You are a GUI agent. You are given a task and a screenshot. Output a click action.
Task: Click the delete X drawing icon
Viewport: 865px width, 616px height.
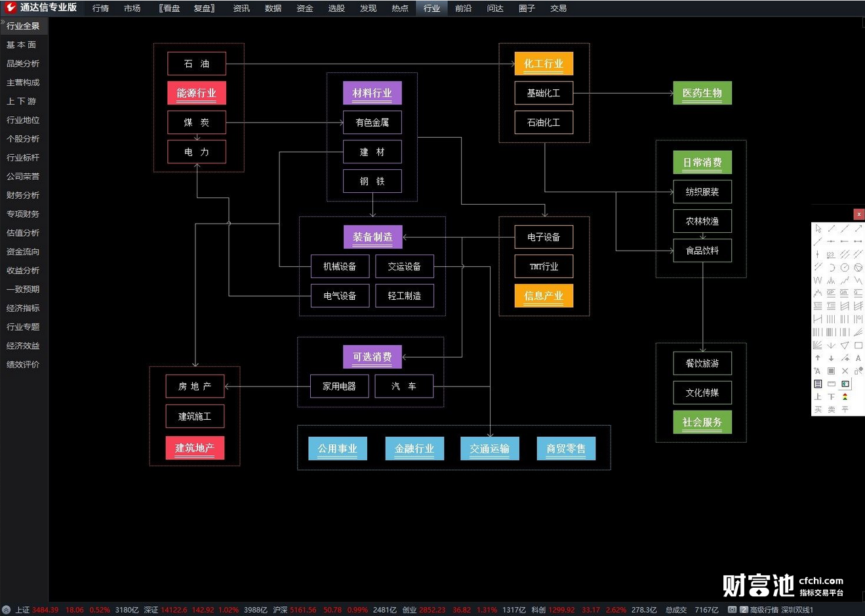coord(845,371)
